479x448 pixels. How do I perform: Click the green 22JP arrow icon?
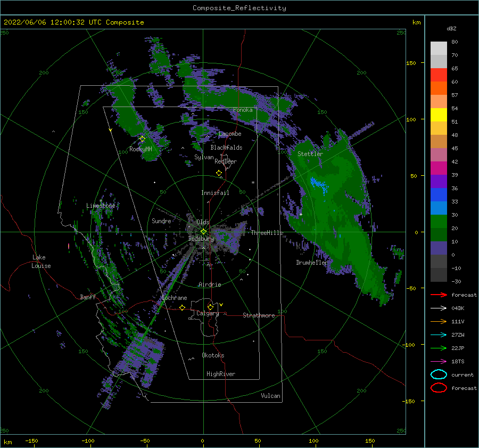(x=439, y=348)
